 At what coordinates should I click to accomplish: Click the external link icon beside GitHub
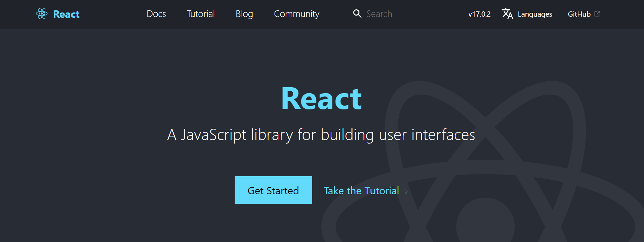click(597, 14)
